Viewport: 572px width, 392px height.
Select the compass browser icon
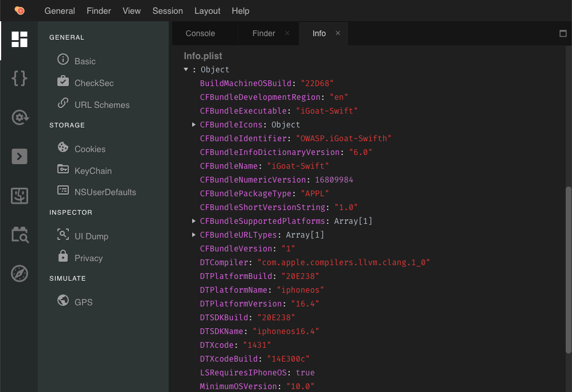click(x=19, y=274)
